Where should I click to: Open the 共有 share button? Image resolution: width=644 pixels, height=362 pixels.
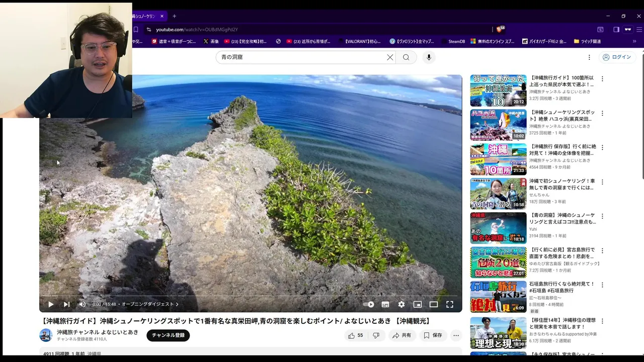point(402,335)
